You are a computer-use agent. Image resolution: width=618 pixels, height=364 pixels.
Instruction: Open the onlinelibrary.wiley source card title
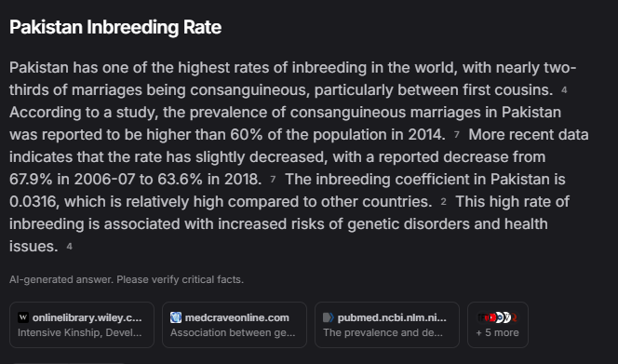(87, 317)
